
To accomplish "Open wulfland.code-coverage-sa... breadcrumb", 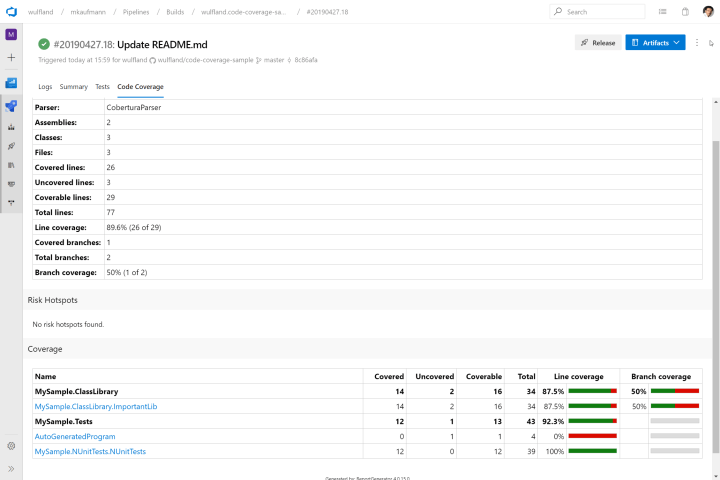I will [243, 12].
